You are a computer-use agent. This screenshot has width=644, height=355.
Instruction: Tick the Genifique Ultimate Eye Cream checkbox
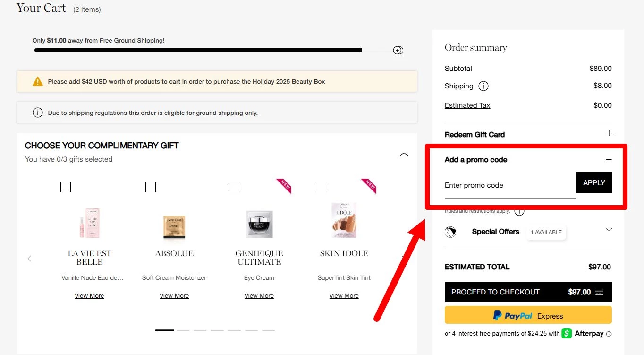[235, 187]
